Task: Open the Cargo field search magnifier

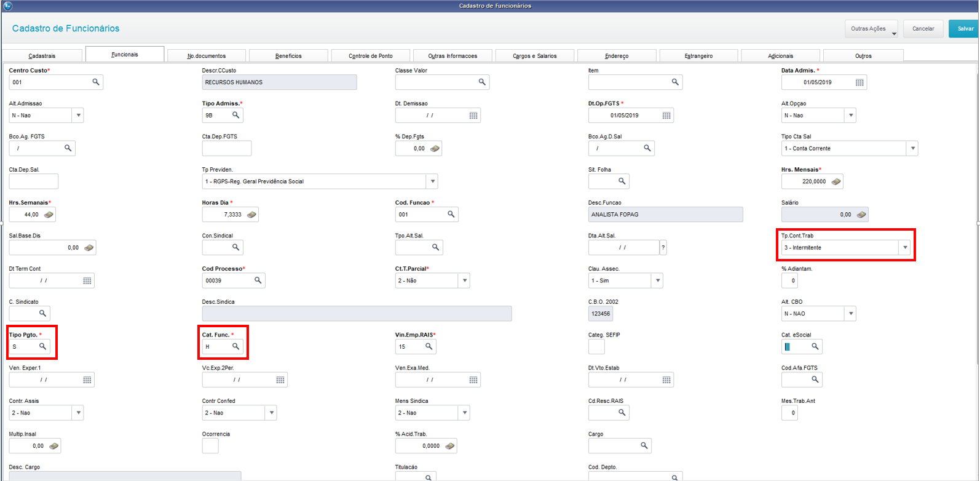Action: 644,446
